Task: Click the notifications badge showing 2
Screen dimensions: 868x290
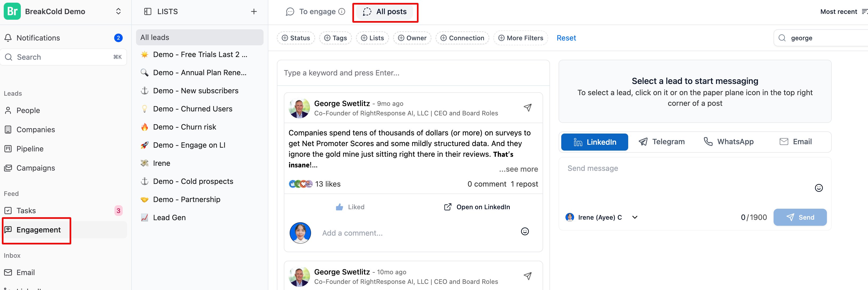Action: click(118, 38)
